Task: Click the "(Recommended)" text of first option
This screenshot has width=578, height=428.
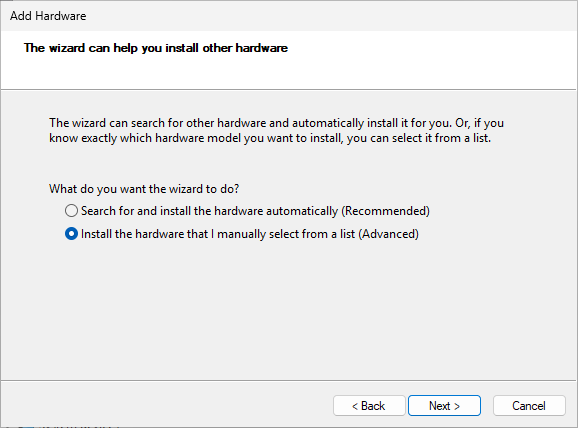Action: point(385,211)
